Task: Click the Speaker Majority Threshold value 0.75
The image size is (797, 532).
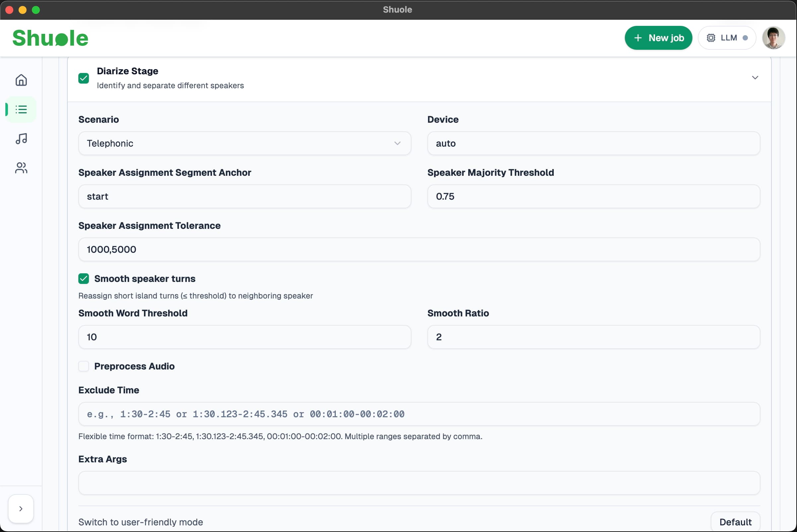Action: [x=593, y=196]
